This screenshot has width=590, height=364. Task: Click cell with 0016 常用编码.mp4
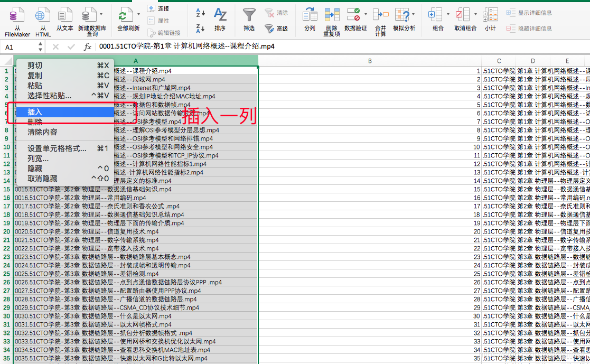(x=136, y=198)
